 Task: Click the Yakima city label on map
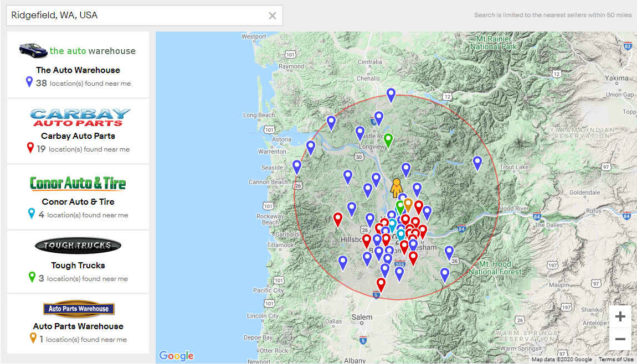[617, 78]
